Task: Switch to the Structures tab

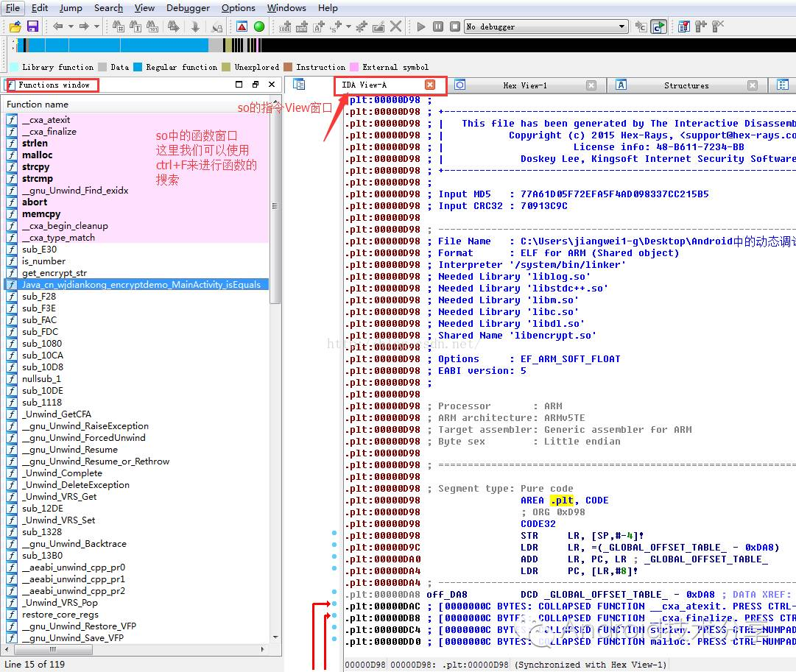Action: coord(686,85)
